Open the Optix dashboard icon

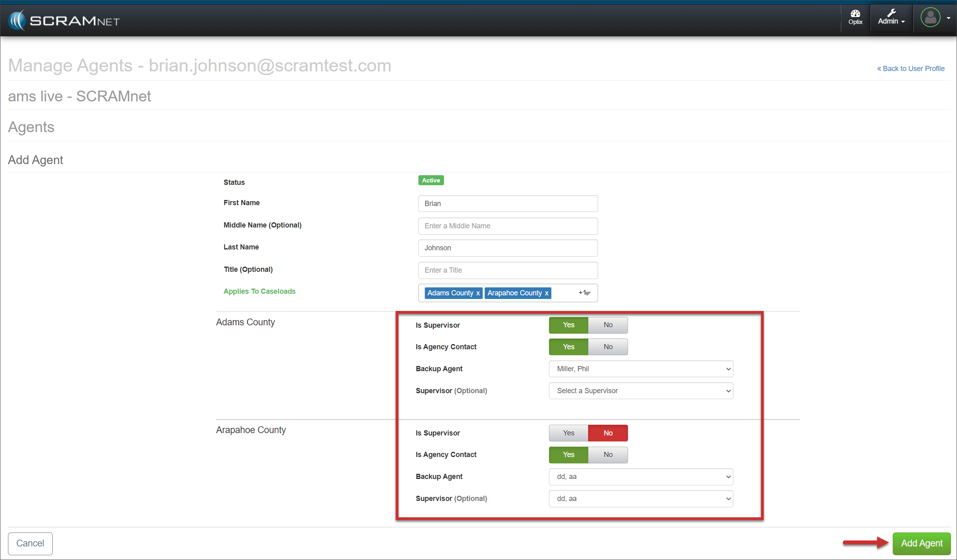855,17
